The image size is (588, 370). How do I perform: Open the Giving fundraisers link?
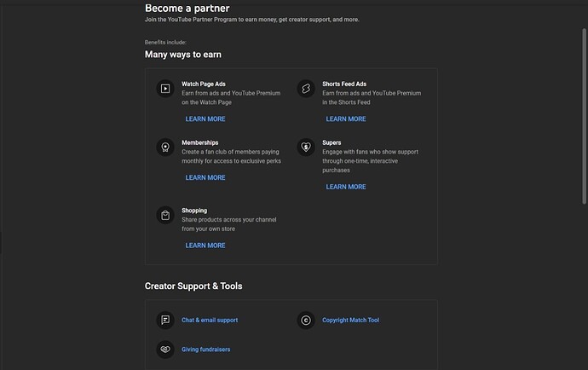tap(206, 350)
